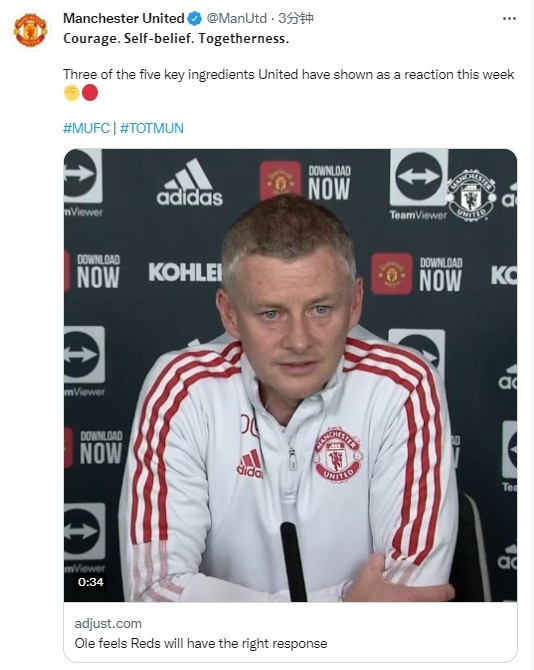Click the tweet timestamp
The image size is (534, 670).
click(296, 18)
